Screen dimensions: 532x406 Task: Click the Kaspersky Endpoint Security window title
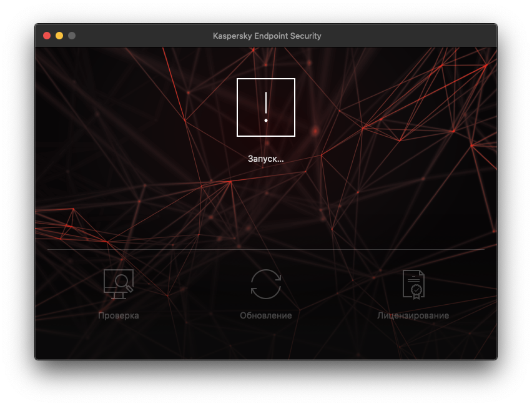[267, 36]
